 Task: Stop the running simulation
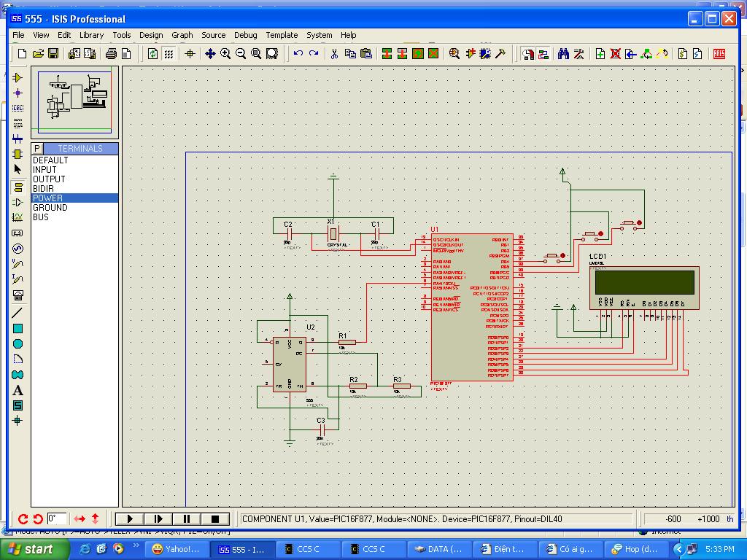tap(215, 519)
